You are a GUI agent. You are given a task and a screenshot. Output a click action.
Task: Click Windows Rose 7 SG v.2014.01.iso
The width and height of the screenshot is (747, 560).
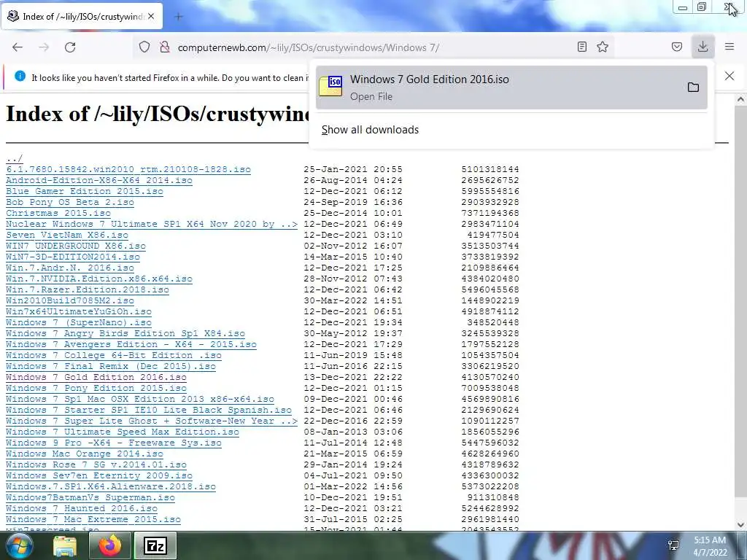click(96, 465)
